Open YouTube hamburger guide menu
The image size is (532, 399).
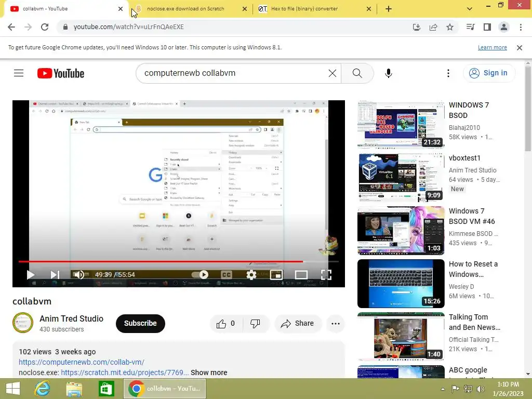tap(19, 73)
